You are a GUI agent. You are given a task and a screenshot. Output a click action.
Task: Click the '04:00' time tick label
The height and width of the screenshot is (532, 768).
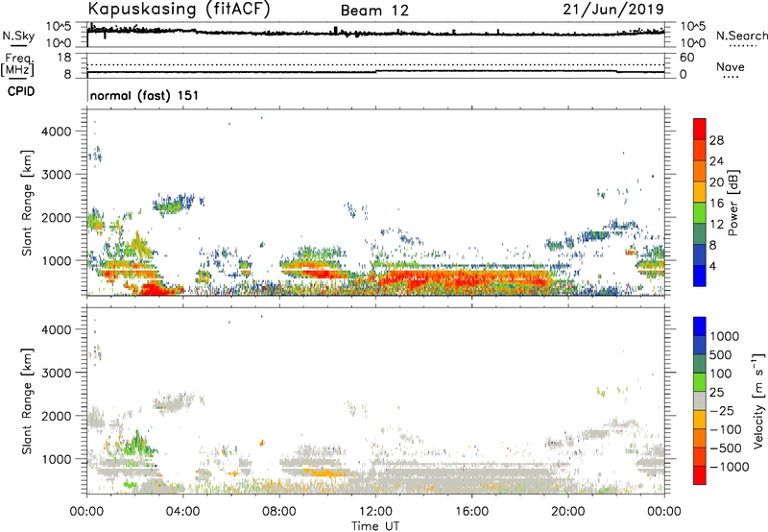182,512
